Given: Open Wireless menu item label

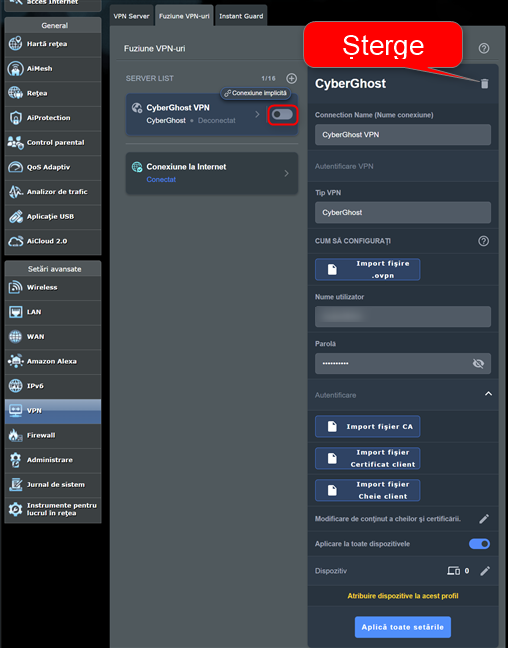Looking at the screenshot, I should pyautogui.click(x=42, y=287).
